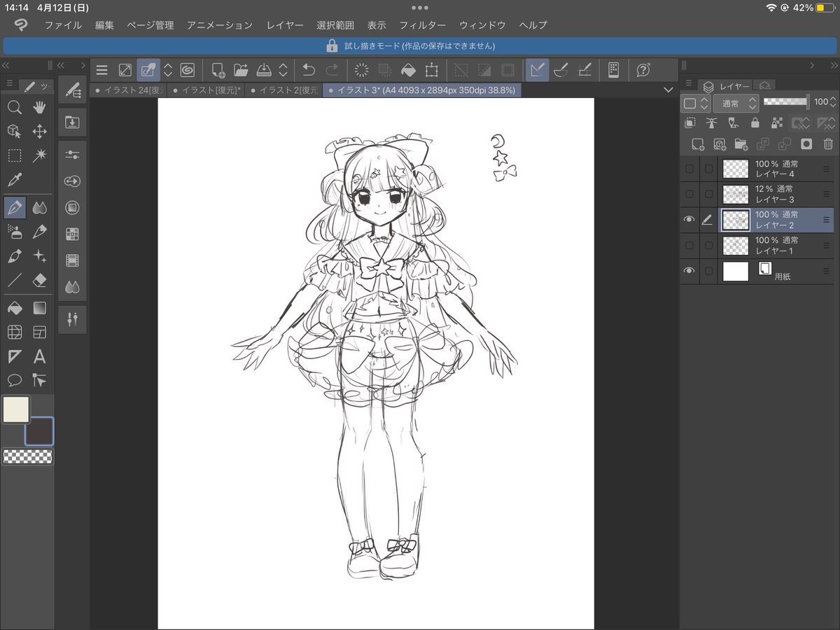This screenshot has width=840, height=630.
Task: Click the Create layer mask icon
Action: click(806, 144)
